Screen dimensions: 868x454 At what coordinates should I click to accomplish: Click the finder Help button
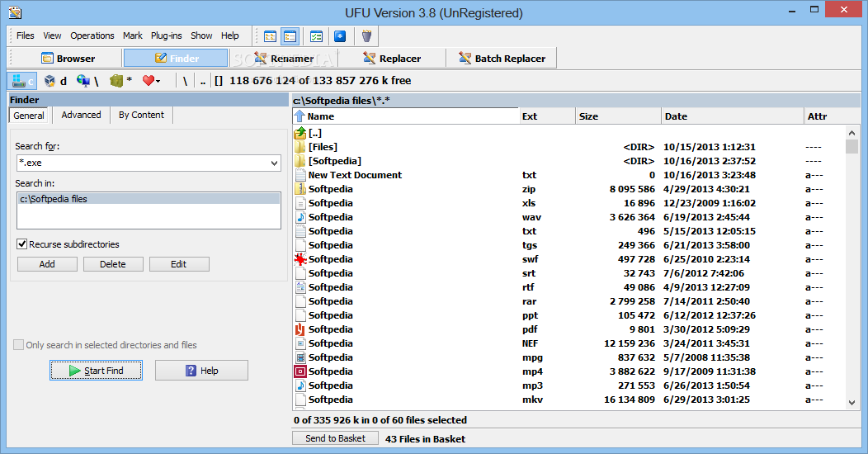(x=201, y=371)
